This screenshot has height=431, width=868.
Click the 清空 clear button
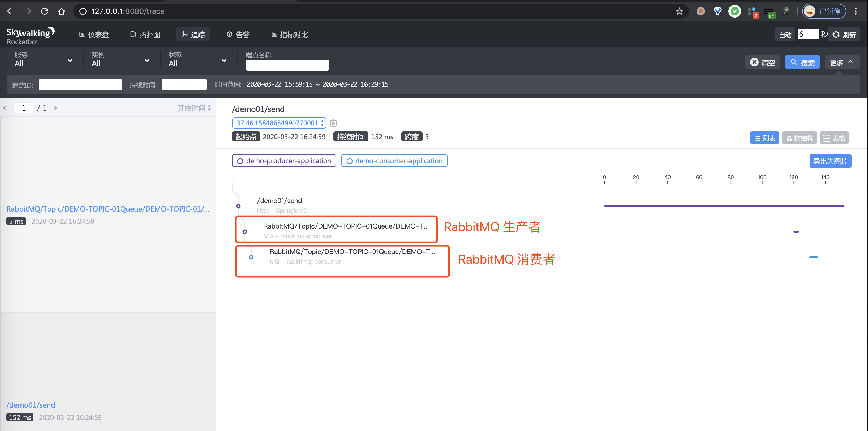[x=762, y=62]
